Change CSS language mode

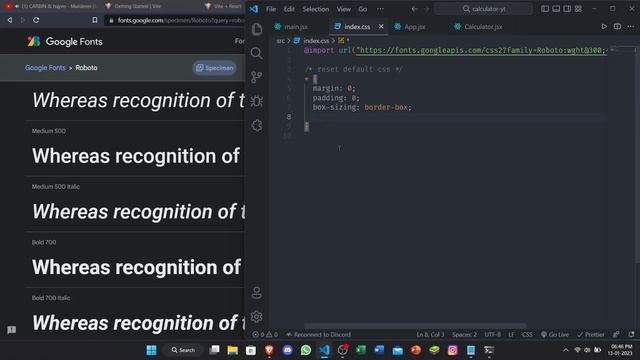pyautogui.click(x=527, y=335)
